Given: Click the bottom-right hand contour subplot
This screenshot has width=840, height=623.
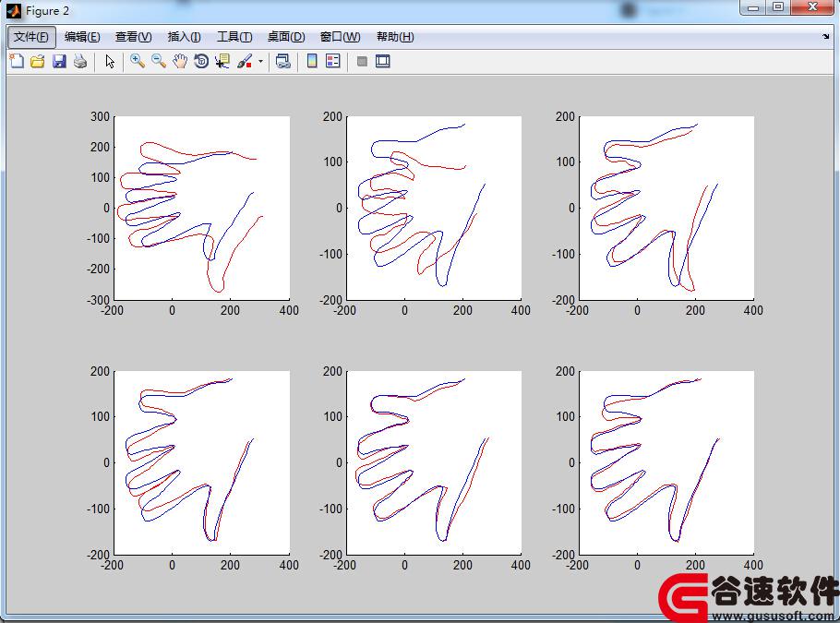Looking at the screenshot, I should [x=667, y=462].
